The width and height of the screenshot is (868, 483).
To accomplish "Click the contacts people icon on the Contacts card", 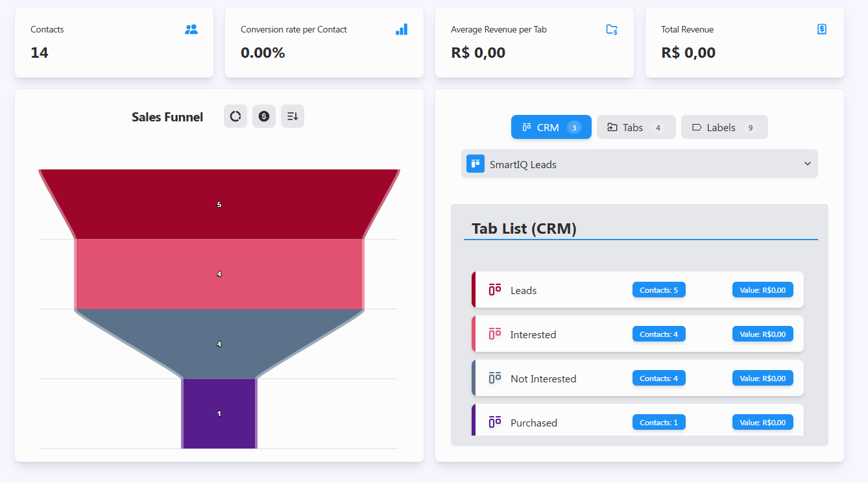I will point(191,29).
